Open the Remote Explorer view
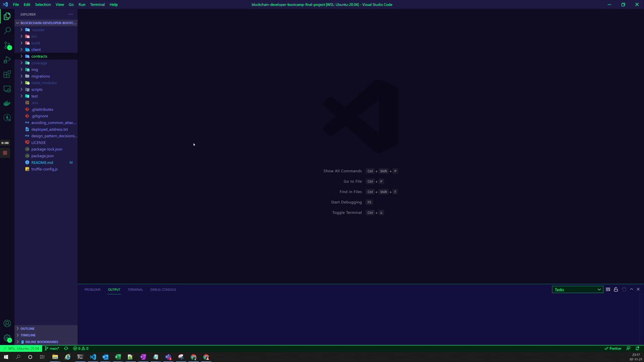The image size is (644, 362). pyautogui.click(x=7, y=89)
